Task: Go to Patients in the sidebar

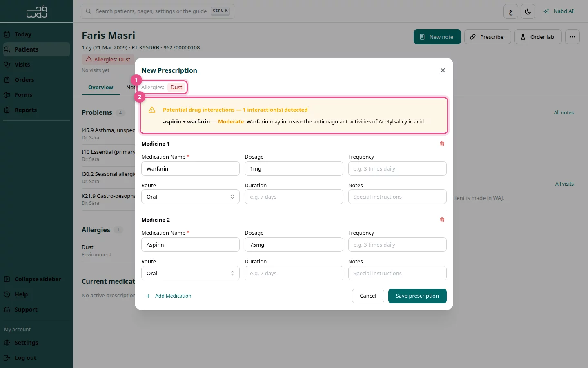Action: pyautogui.click(x=37, y=49)
